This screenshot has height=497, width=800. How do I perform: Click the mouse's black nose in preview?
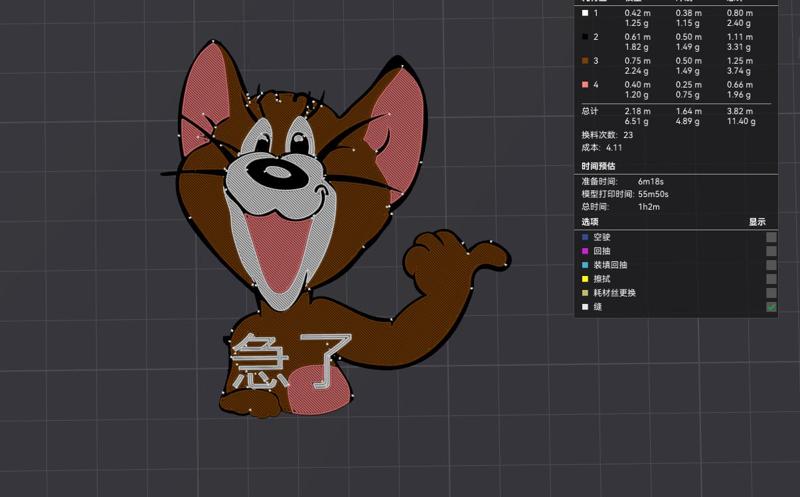(x=274, y=176)
